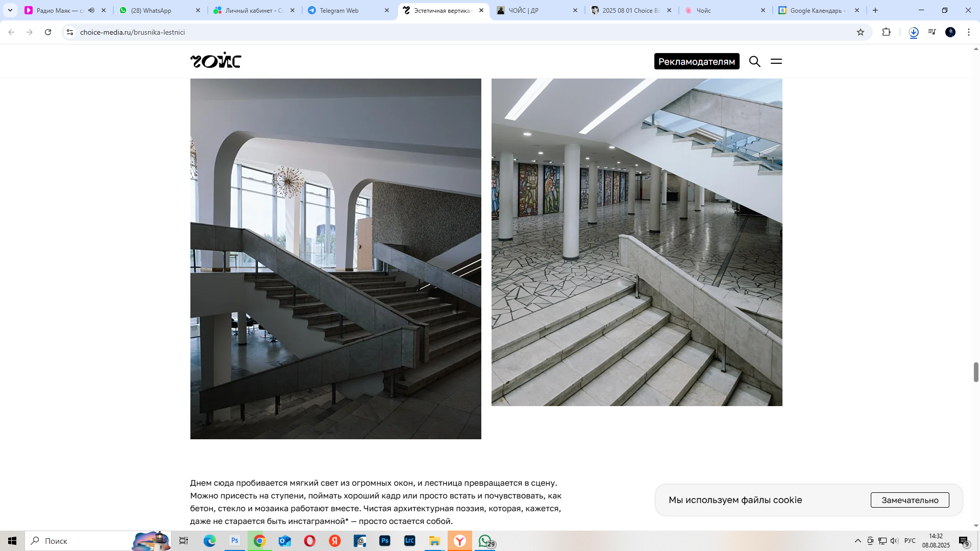This screenshot has height=551, width=980.
Task: Reload the page
Action: [48, 32]
